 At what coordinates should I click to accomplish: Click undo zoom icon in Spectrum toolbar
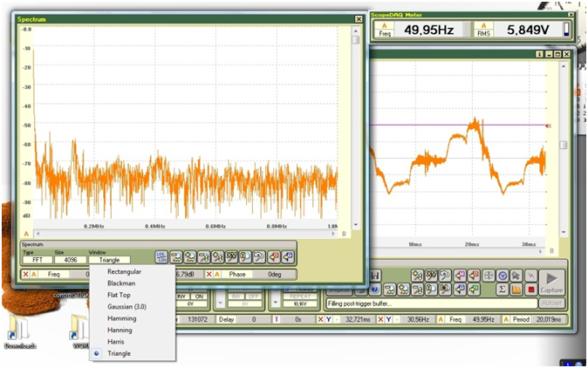pos(259,257)
